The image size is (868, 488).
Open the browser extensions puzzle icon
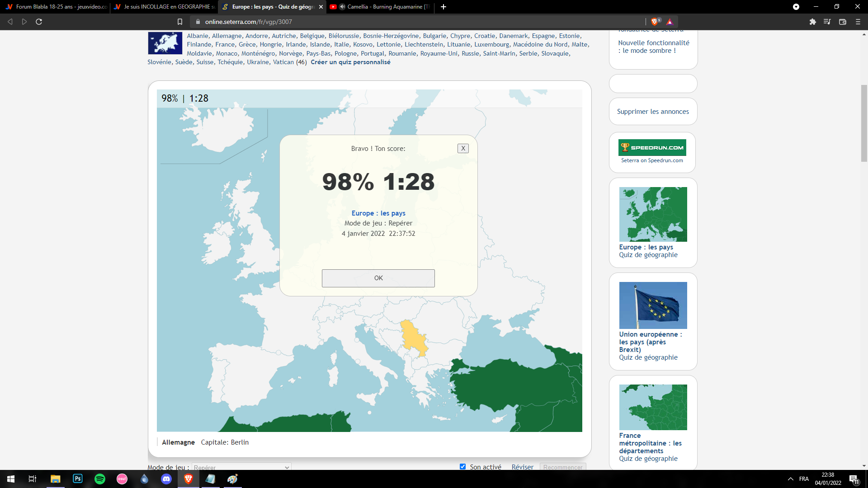point(813,22)
